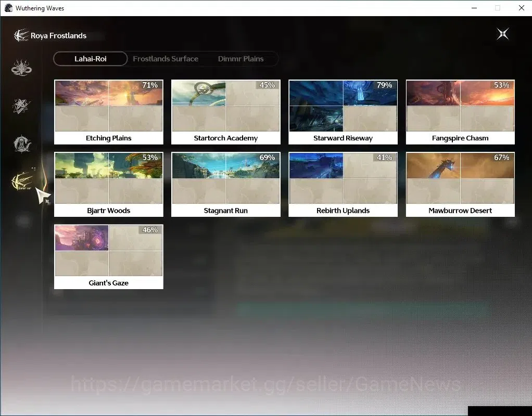The height and width of the screenshot is (416, 532).
Task: Select the second star-shaped region emblem
Action: (21, 106)
